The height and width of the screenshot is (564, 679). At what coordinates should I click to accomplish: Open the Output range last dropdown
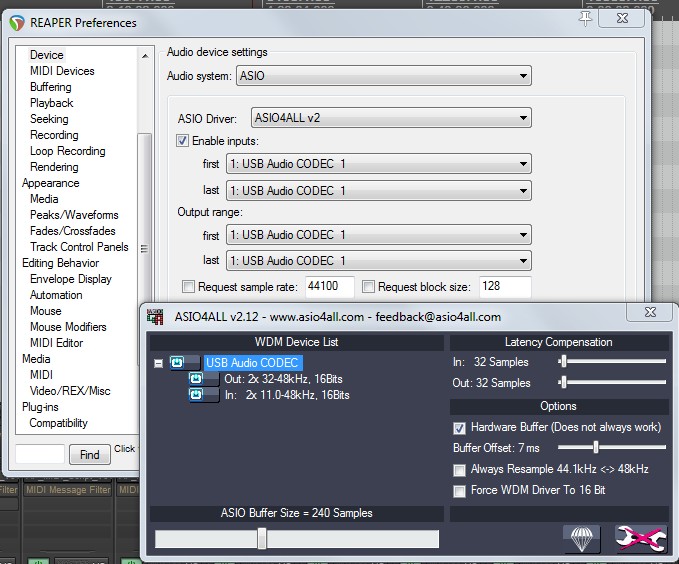[378, 261]
